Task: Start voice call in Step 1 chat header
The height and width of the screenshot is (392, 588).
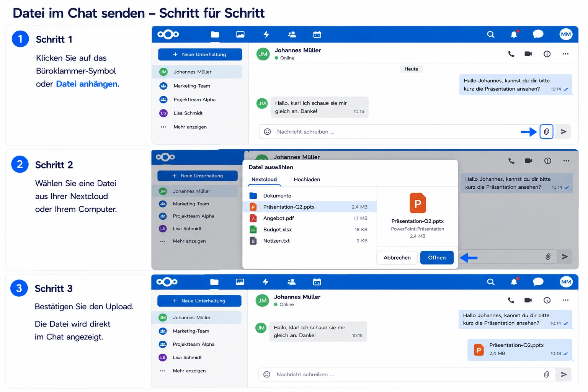Action: click(511, 54)
